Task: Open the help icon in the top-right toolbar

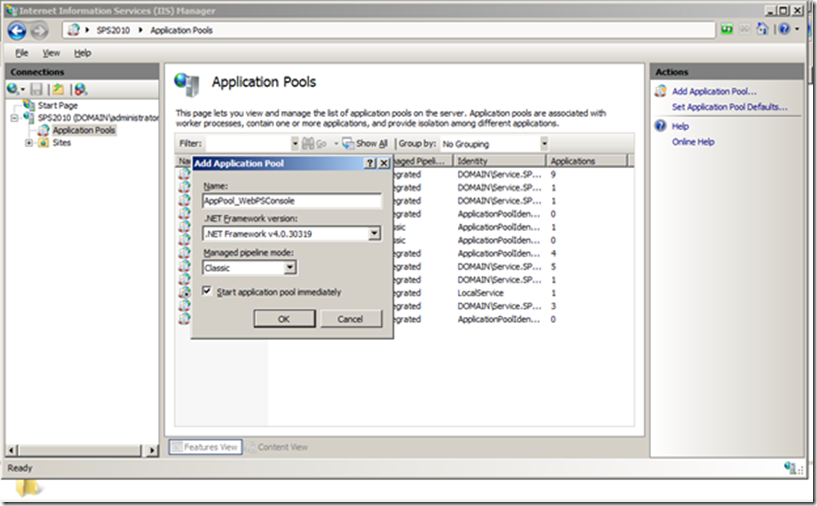Action: point(784,29)
